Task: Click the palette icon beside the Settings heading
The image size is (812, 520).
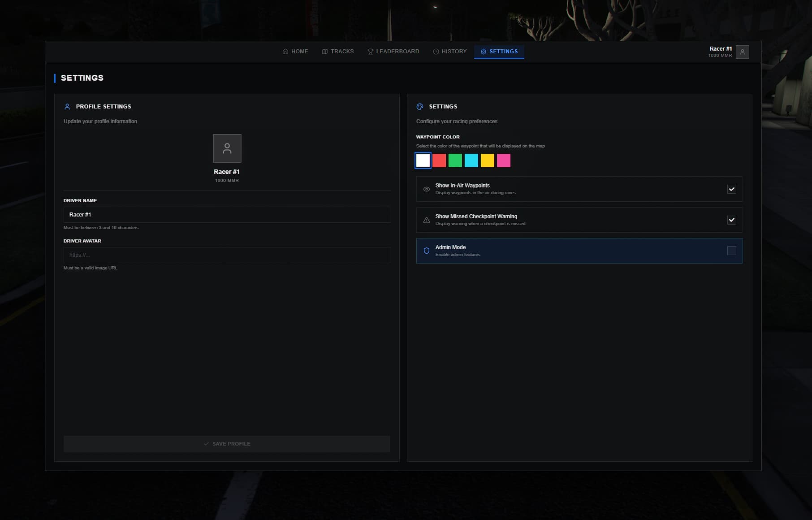Action: [420, 107]
